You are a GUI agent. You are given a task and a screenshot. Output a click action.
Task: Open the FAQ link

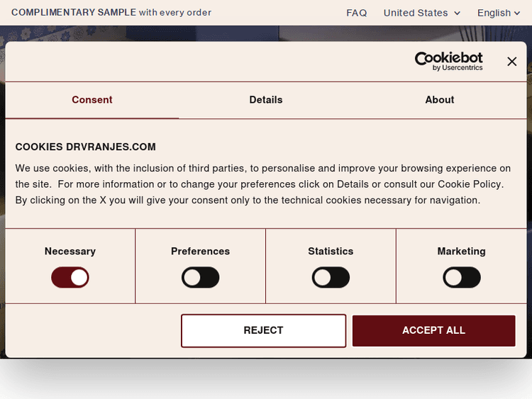coord(357,13)
